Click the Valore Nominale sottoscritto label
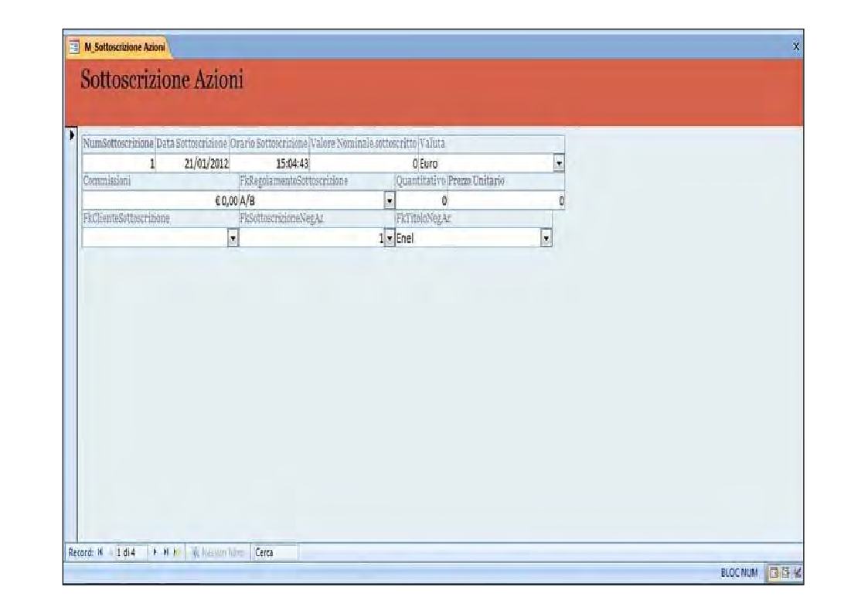 pyautogui.click(x=363, y=143)
